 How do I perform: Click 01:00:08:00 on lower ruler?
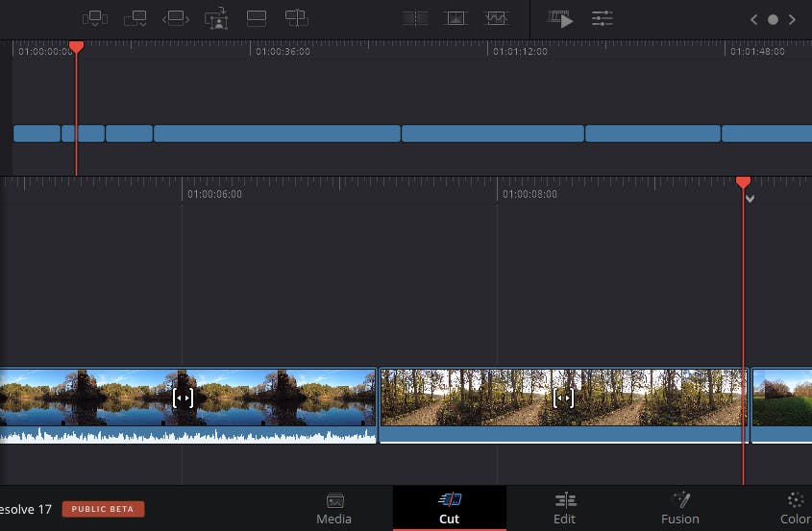click(529, 194)
